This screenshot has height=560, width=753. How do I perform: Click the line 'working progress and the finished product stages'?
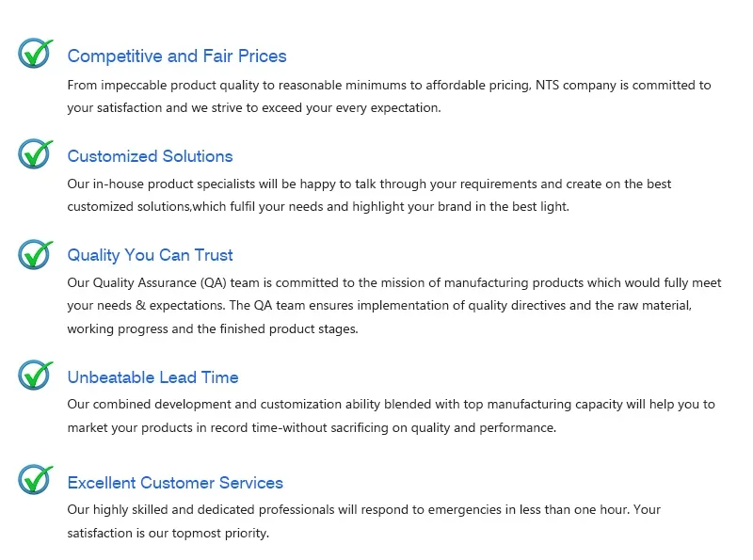(x=213, y=329)
